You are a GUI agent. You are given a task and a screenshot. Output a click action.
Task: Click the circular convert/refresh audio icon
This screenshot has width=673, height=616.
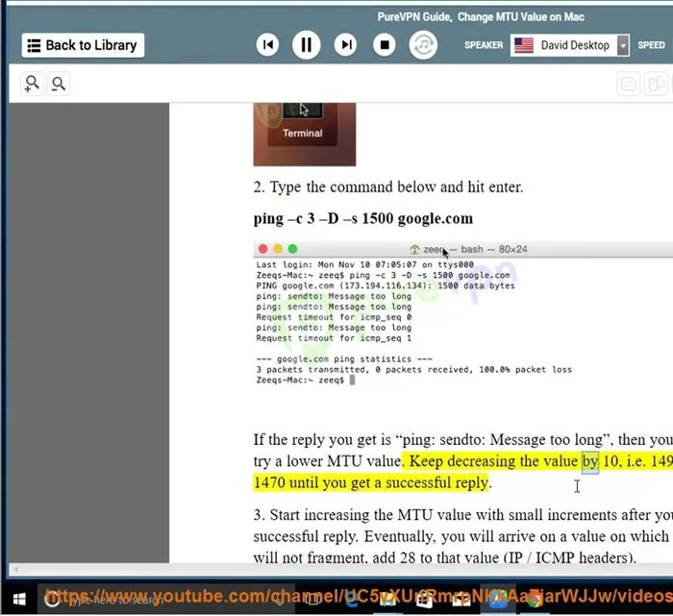(422, 45)
